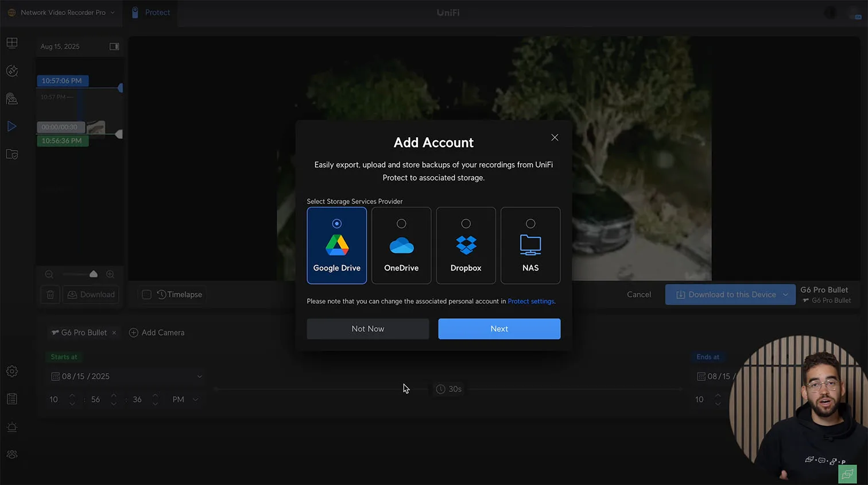Open the devices radar icon in sidebar
Screen dimensions: 868x485
point(12,71)
